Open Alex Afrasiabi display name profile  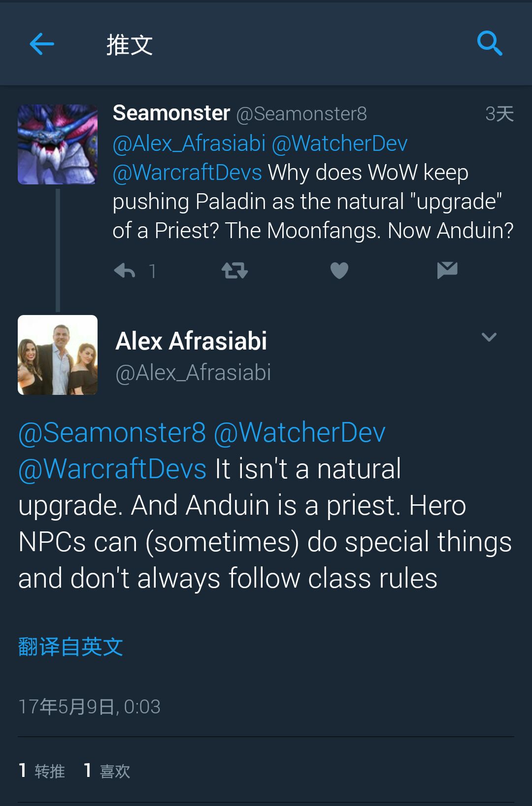coord(191,341)
